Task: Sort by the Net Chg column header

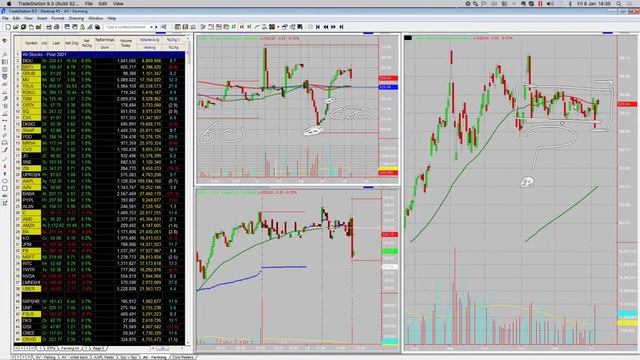Action: coord(71,43)
